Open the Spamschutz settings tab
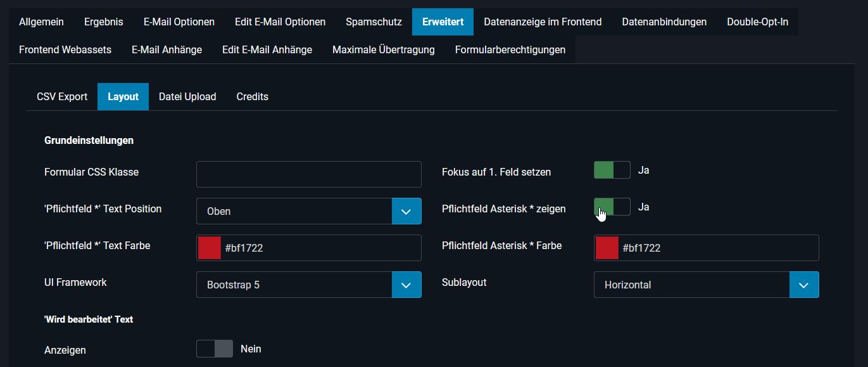The image size is (868, 367). (373, 22)
